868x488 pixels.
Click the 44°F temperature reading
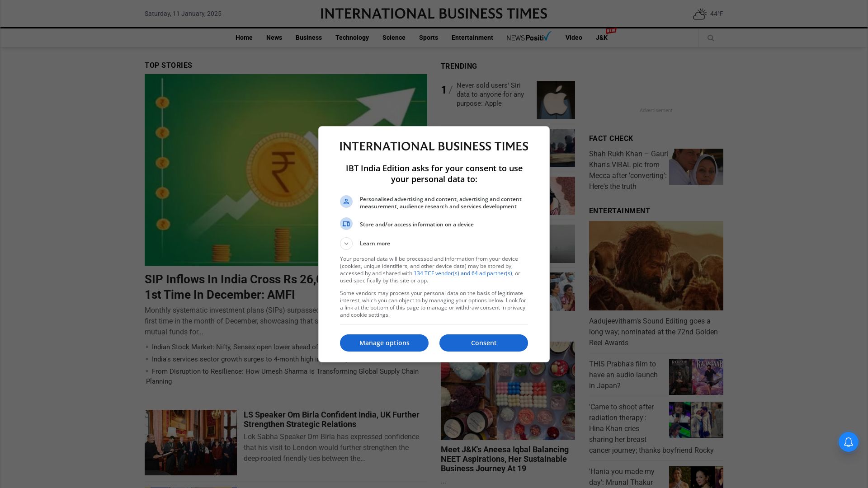click(717, 14)
